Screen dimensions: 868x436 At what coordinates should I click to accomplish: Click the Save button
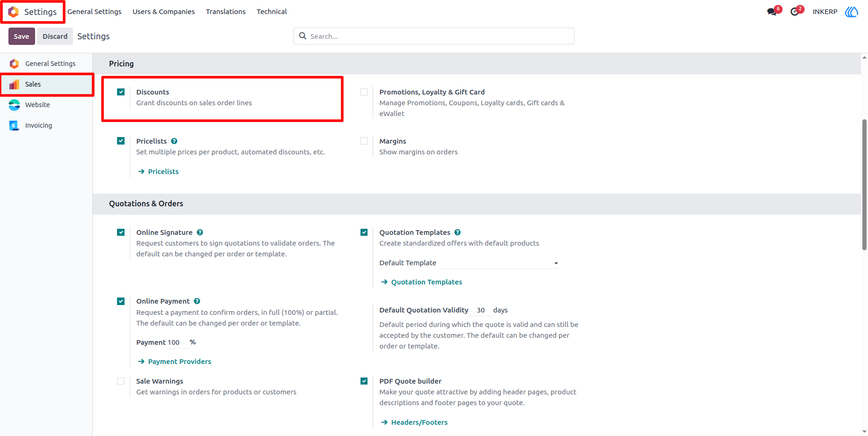pos(22,36)
